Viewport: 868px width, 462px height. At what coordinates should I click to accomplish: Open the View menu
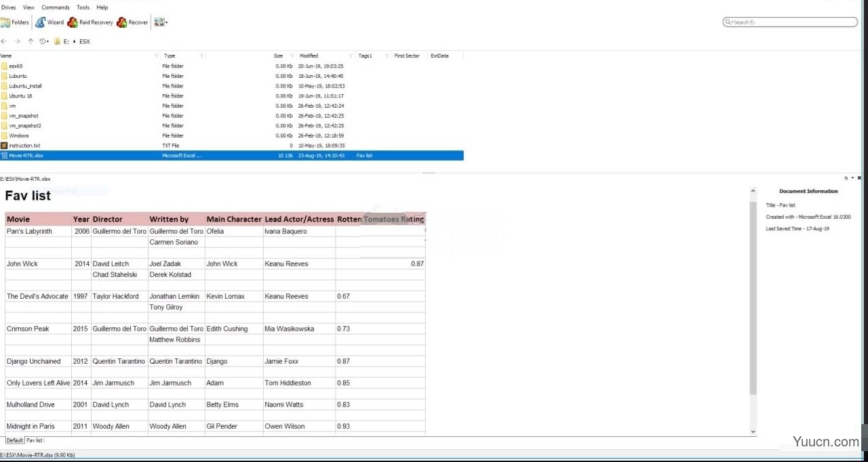pyautogui.click(x=28, y=7)
